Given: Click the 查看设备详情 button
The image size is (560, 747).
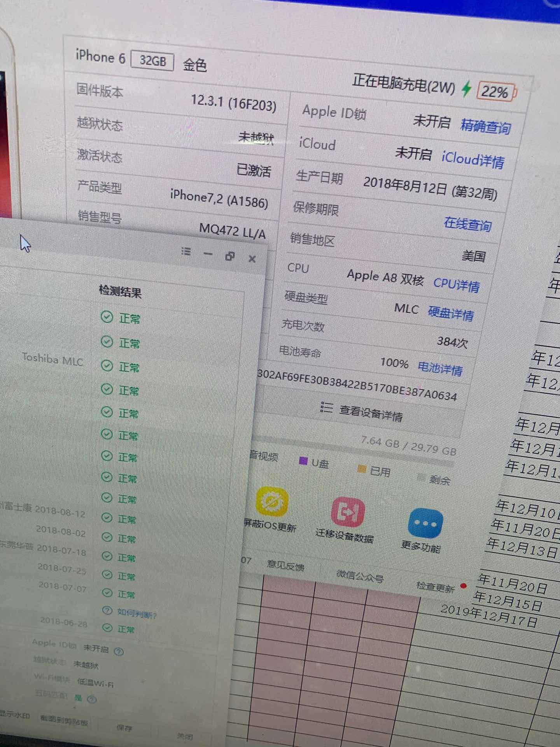Looking at the screenshot, I should tap(362, 412).
